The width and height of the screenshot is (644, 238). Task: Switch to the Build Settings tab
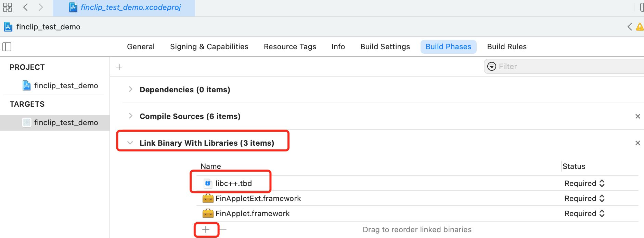pos(385,47)
